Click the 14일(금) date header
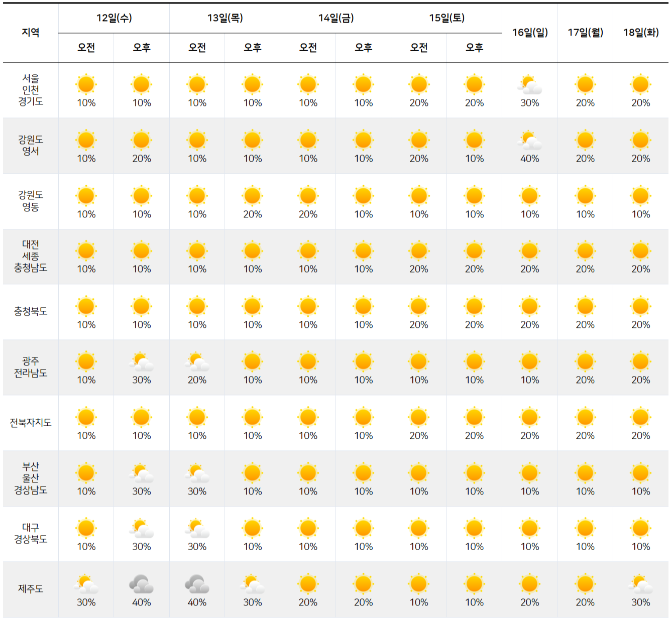Viewport: 672px width, 621px height. pyautogui.click(x=336, y=18)
